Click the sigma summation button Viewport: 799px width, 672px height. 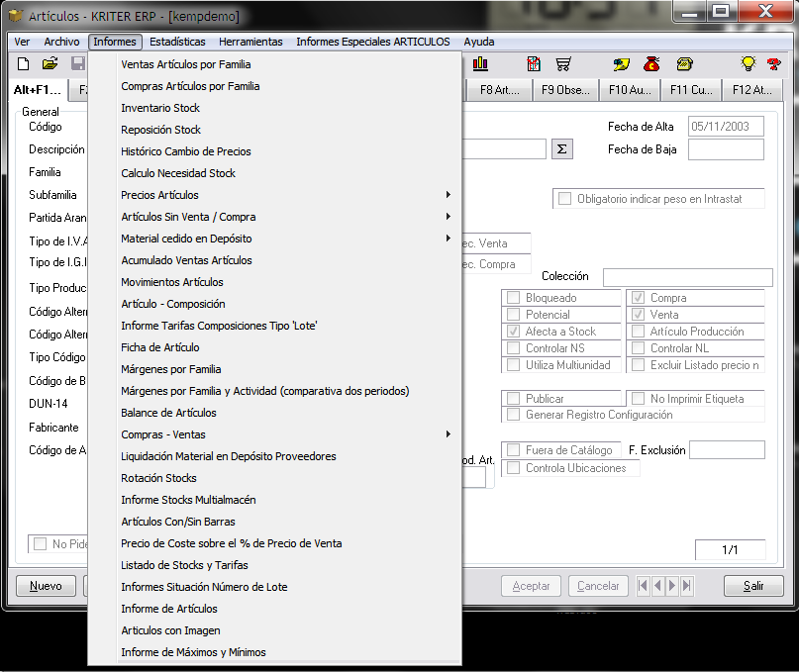point(562,149)
